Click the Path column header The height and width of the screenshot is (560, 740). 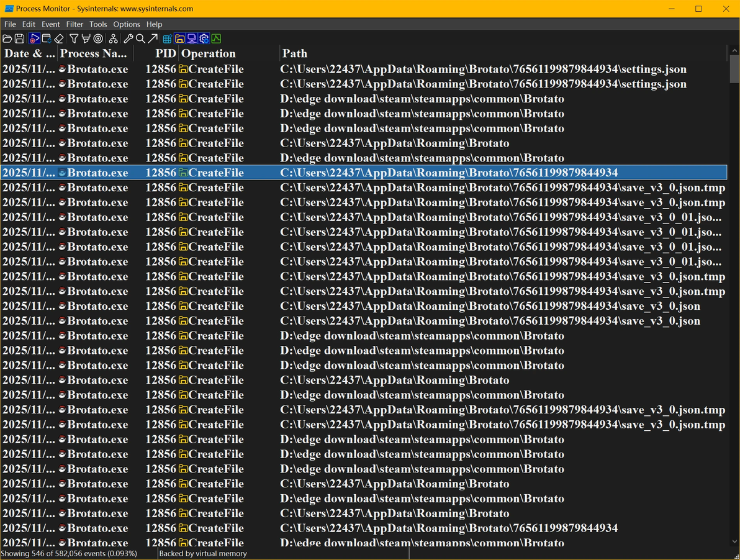pyautogui.click(x=503, y=53)
